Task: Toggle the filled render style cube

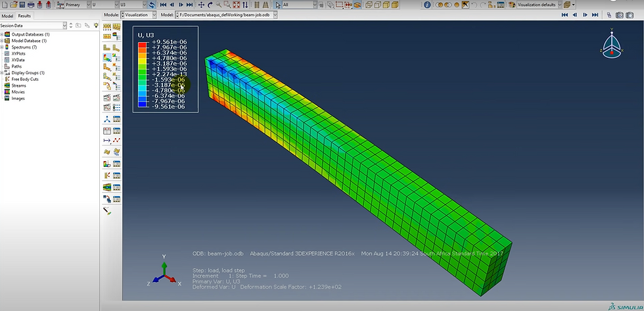Action: [386, 5]
